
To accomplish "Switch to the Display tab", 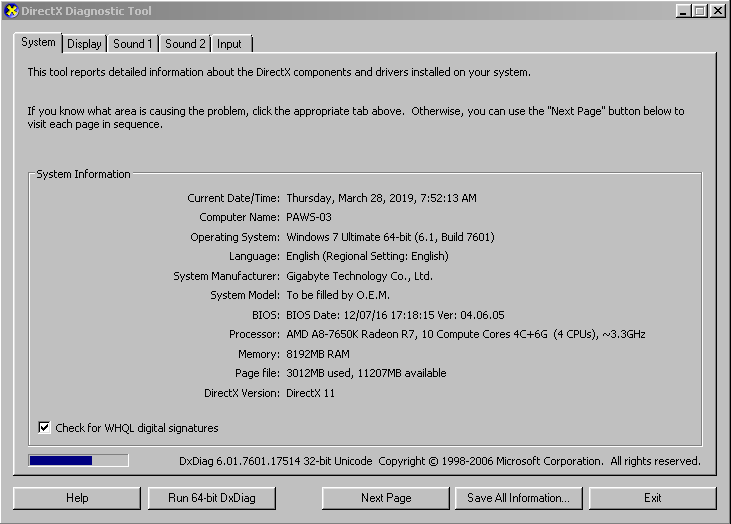I will click(x=84, y=44).
